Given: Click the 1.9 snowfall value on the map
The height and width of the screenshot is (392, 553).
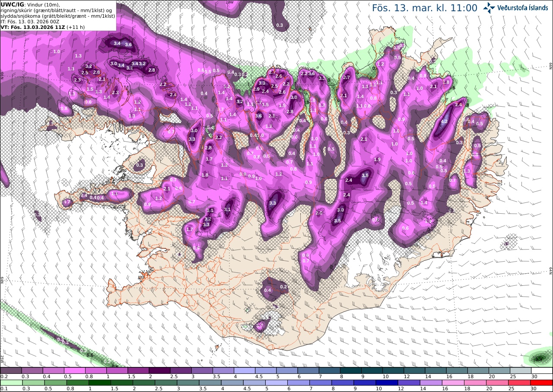Looking at the screenshot, I should pyautogui.click(x=377, y=159).
